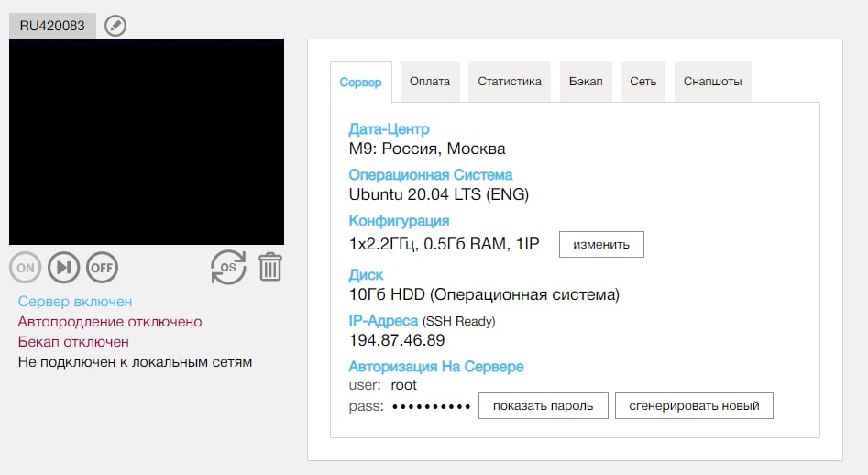Click Сервер включен status text
Screen dimensions: 868x475
[75, 302]
